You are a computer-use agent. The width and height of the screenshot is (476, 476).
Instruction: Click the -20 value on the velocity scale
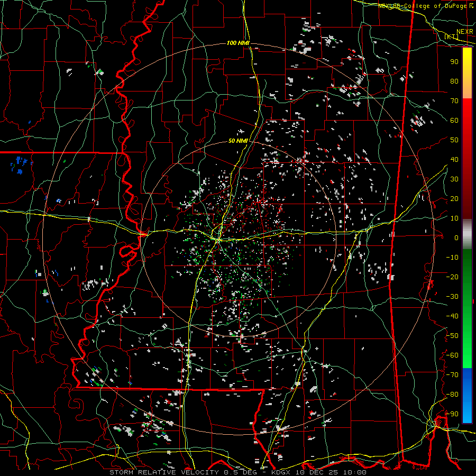(x=452, y=277)
